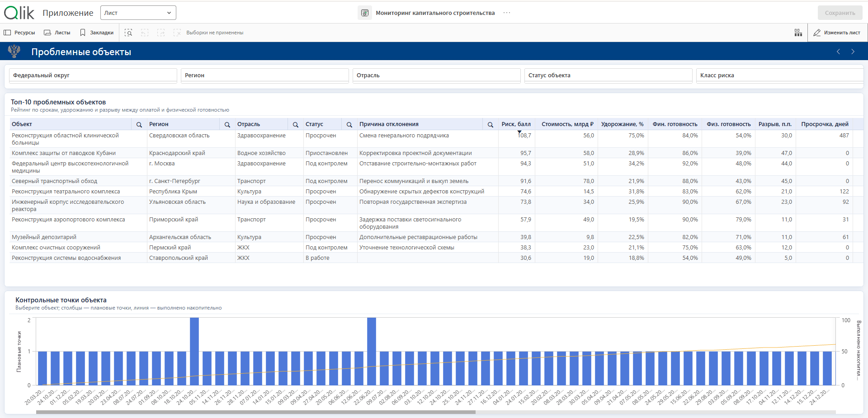Search in the Статус column

[x=349, y=124]
